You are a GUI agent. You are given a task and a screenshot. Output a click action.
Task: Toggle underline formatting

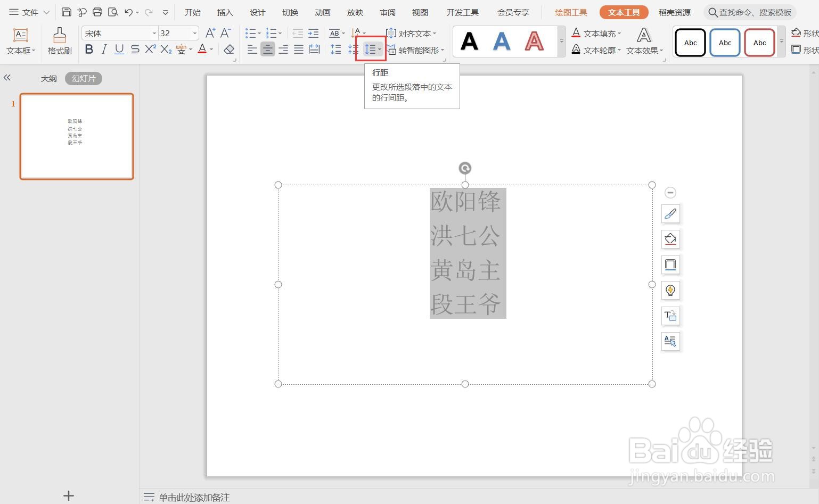[x=119, y=49]
